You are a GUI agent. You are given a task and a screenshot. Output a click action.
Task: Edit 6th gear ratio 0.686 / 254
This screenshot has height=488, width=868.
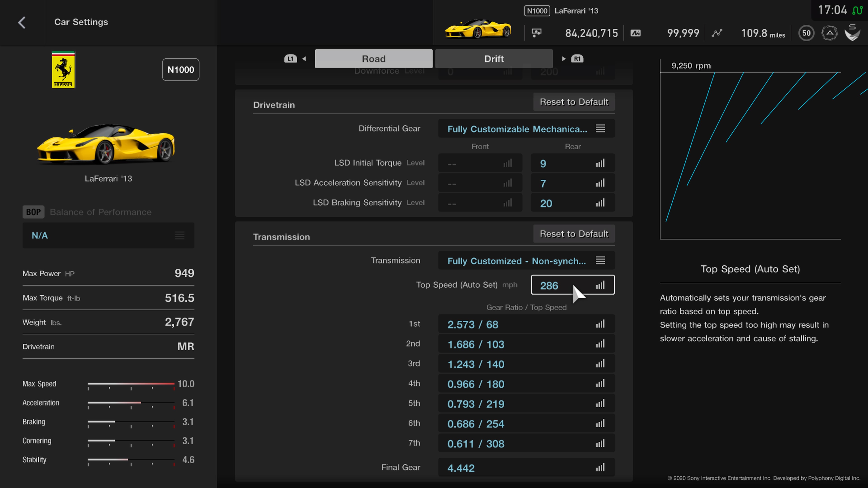(x=526, y=423)
